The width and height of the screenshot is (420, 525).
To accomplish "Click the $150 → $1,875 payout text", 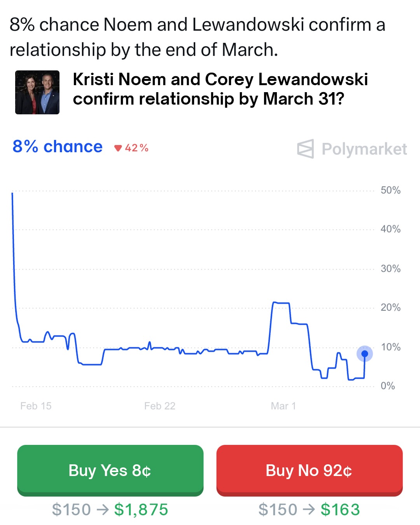I will click(x=110, y=509).
